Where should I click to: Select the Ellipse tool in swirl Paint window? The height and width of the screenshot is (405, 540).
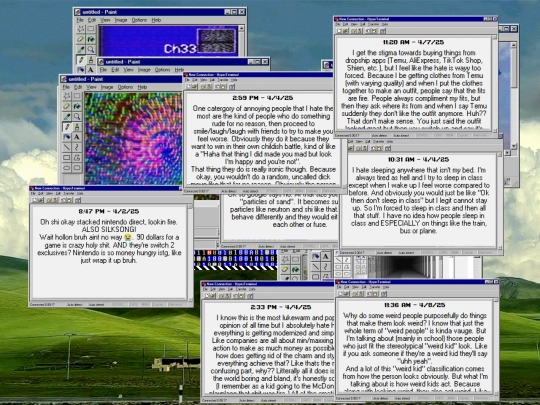(67, 168)
